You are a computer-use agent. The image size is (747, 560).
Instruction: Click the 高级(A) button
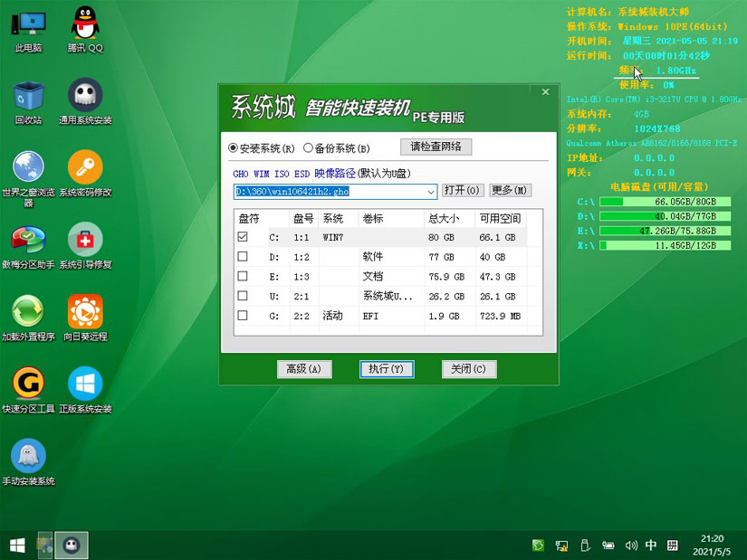(x=304, y=369)
